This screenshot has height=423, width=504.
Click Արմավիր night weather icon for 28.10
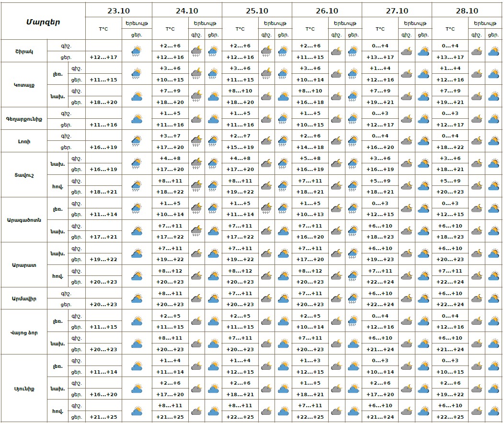click(x=476, y=298)
